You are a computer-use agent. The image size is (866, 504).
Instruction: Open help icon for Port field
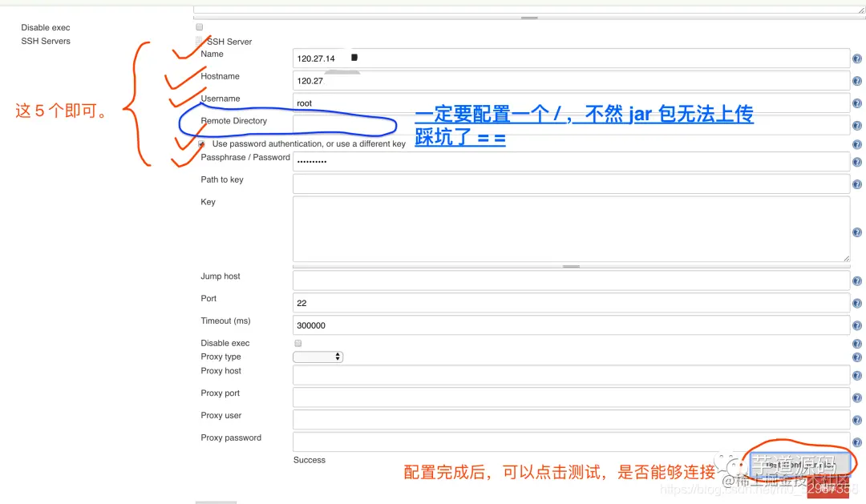point(856,303)
